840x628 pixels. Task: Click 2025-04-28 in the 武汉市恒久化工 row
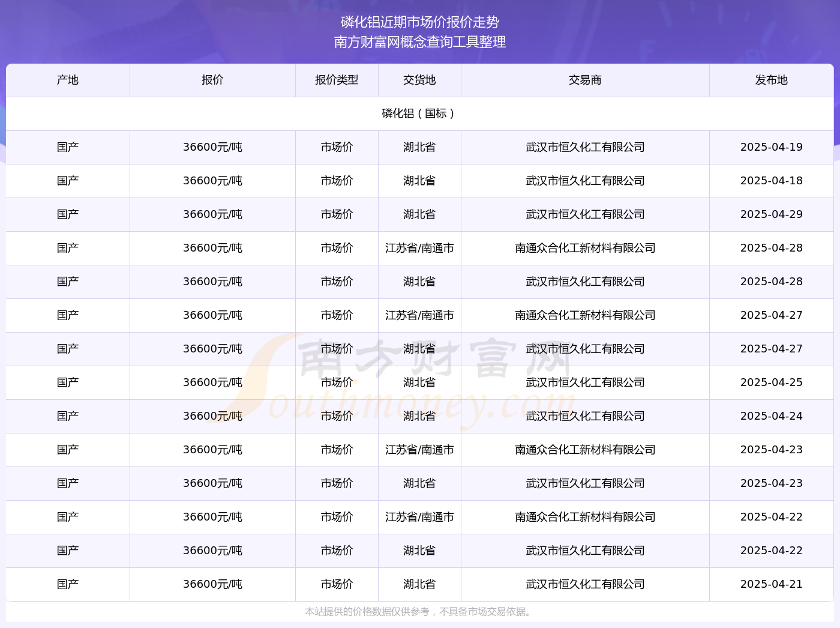pyautogui.click(x=772, y=282)
